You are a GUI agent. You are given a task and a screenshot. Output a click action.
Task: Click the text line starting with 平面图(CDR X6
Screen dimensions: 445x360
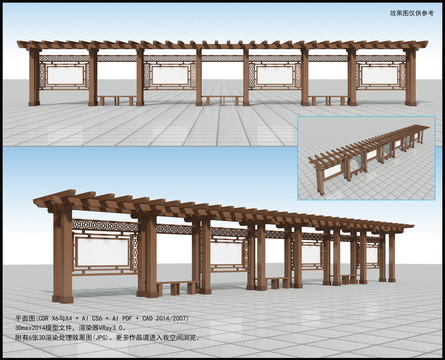click(102, 318)
